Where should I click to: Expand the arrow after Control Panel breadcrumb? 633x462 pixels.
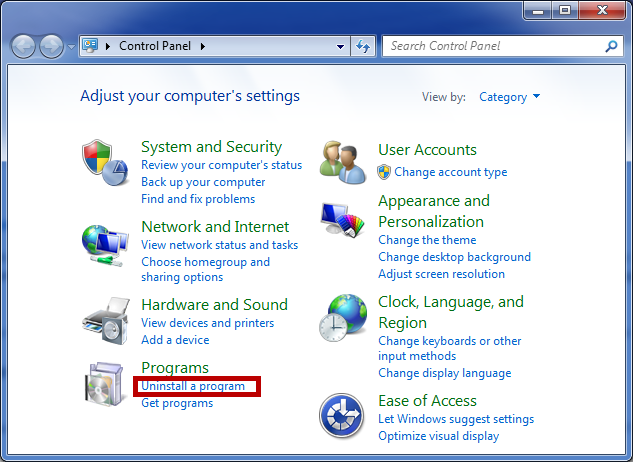point(203,46)
